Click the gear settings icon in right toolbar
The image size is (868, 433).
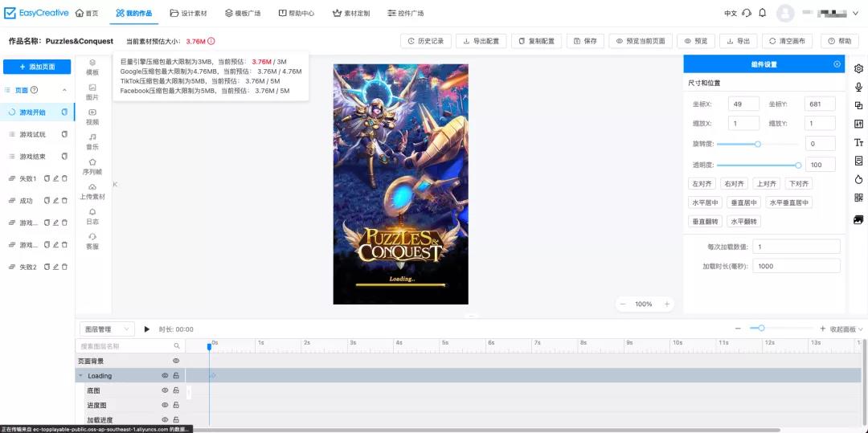coord(858,68)
